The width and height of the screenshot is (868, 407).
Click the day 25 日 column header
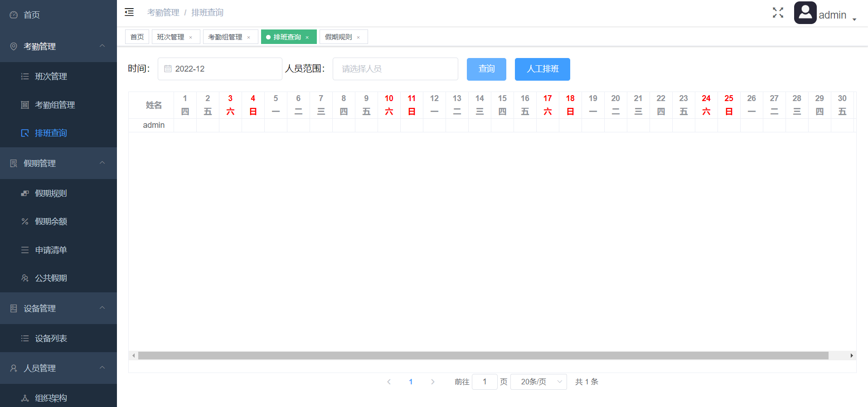pyautogui.click(x=729, y=105)
